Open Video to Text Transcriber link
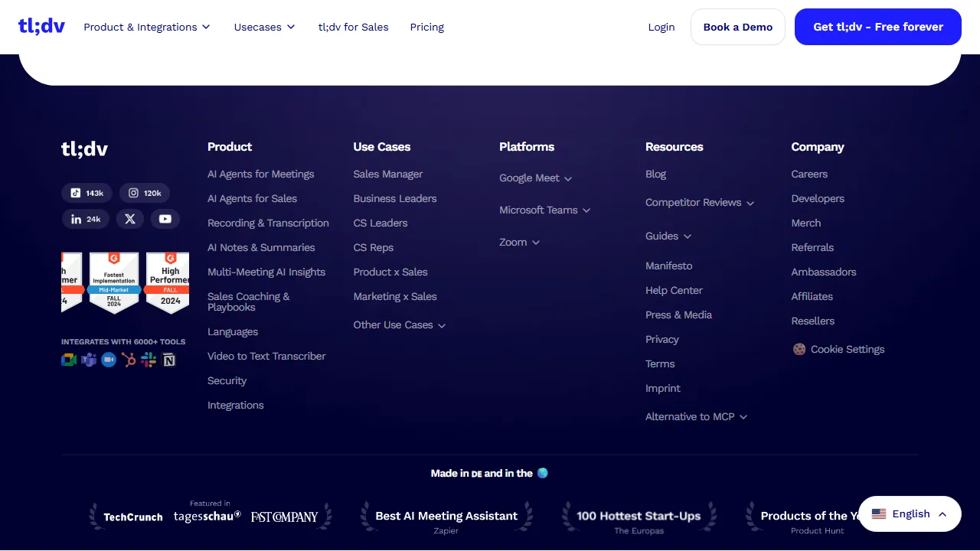 (x=266, y=356)
